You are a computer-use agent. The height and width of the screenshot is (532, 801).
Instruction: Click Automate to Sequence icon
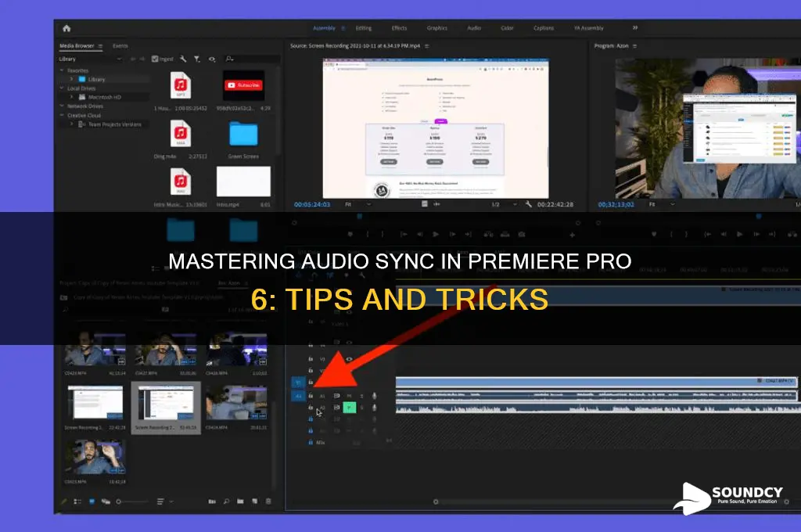click(x=212, y=501)
